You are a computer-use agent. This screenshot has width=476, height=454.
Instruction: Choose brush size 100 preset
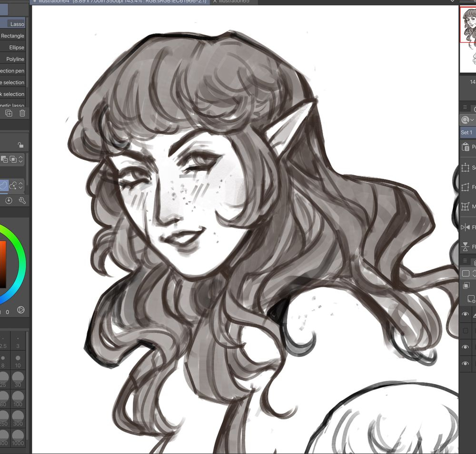18,398
